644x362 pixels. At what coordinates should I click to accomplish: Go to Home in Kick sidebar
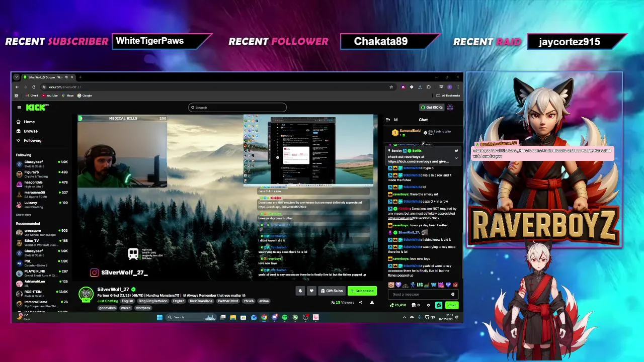click(x=25, y=122)
